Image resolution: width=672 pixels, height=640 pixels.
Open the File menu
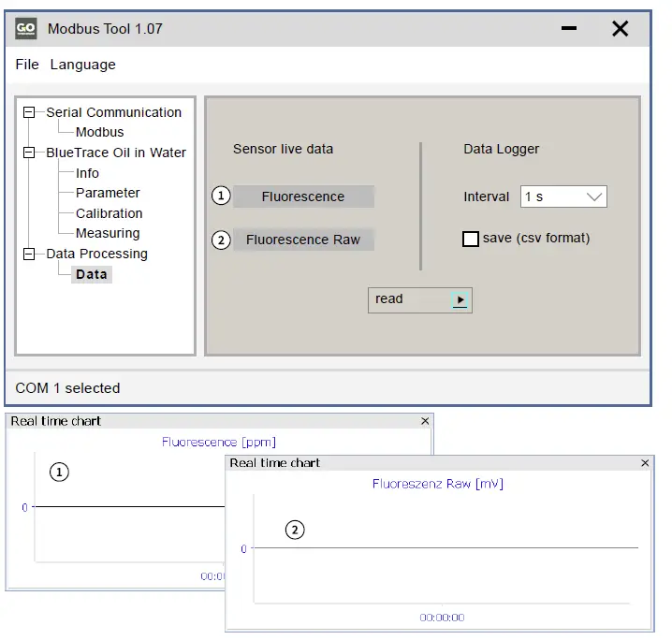[x=27, y=65]
